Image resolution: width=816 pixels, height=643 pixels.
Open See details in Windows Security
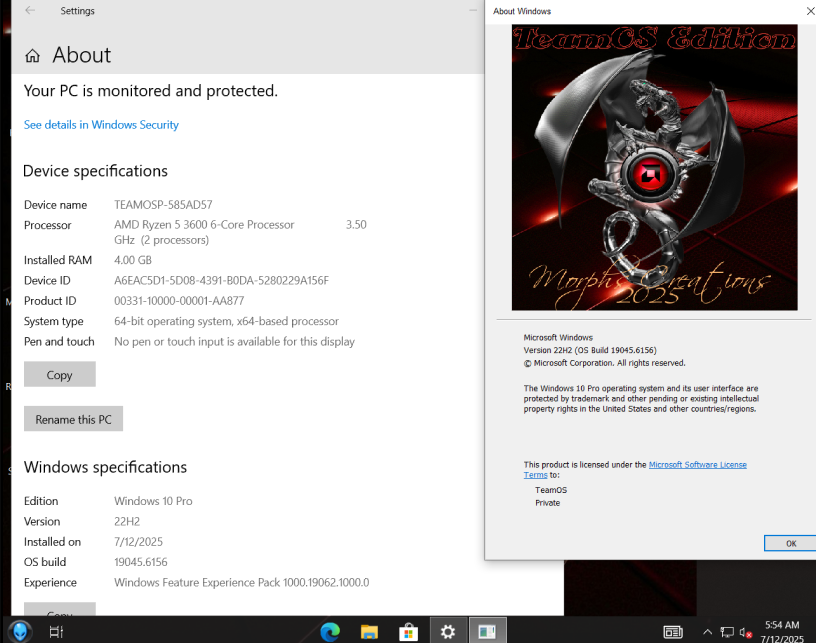(x=101, y=125)
